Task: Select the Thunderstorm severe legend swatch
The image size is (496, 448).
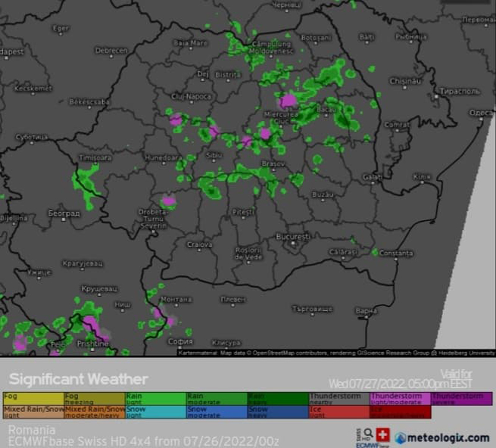Action: [461, 398]
